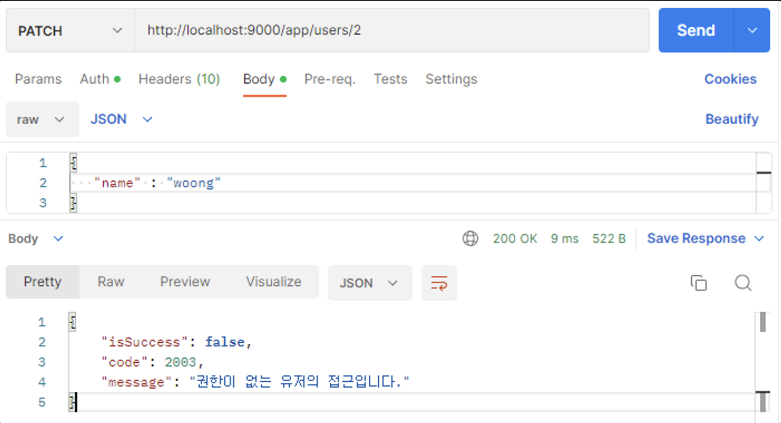Image resolution: width=781 pixels, height=423 pixels.
Task: Open the Settings tab
Action: click(x=451, y=79)
